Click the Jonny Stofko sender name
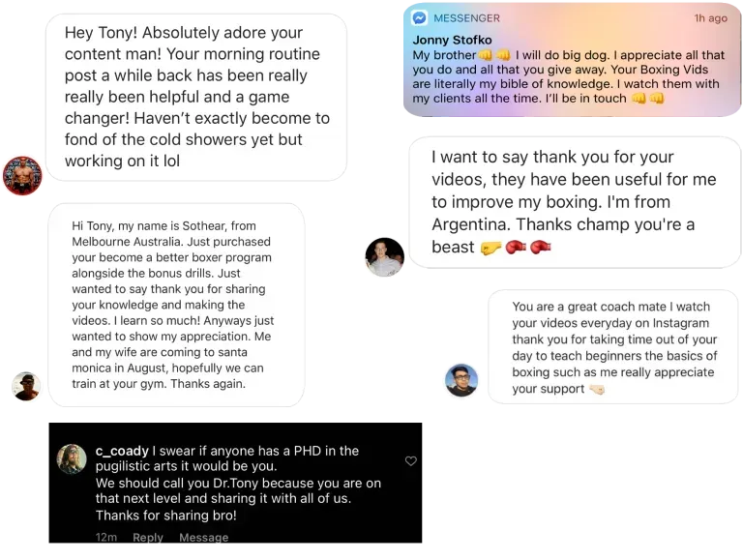The height and width of the screenshot is (560, 743). (x=452, y=40)
